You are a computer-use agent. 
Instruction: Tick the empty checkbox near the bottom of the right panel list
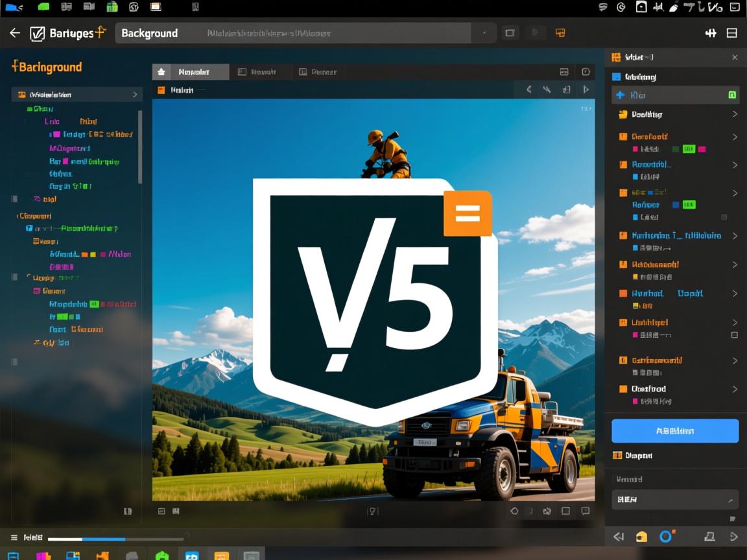734,335
